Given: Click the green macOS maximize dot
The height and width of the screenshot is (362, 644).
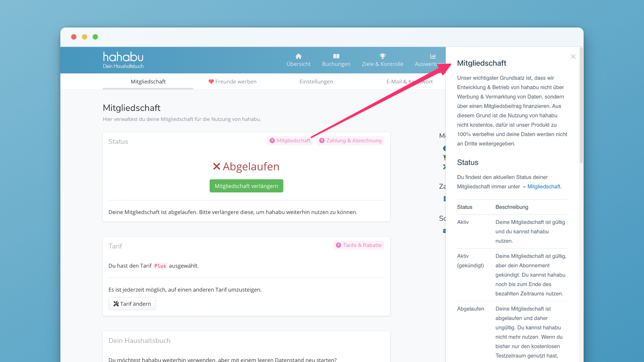Looking at the screenshot, I should pos(95,37).
